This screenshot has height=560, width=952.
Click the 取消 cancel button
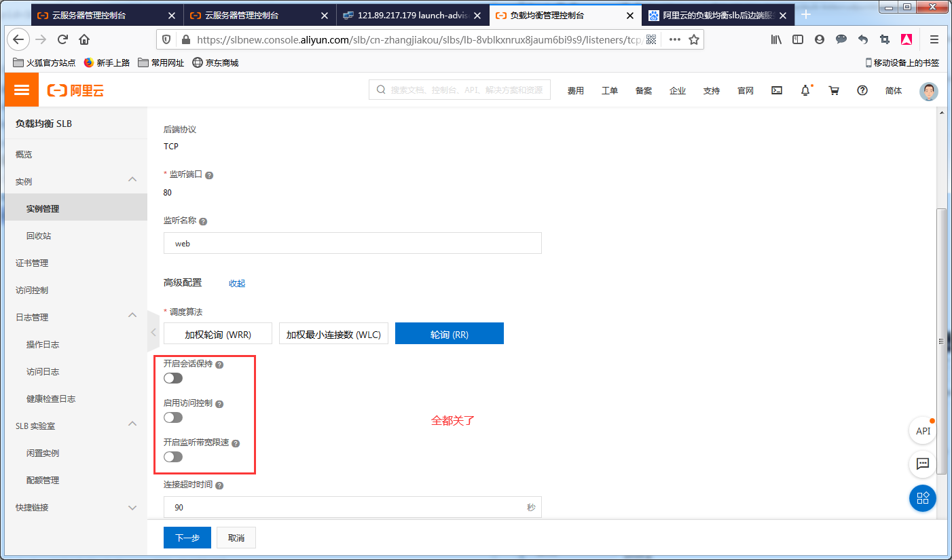(236, 537)
